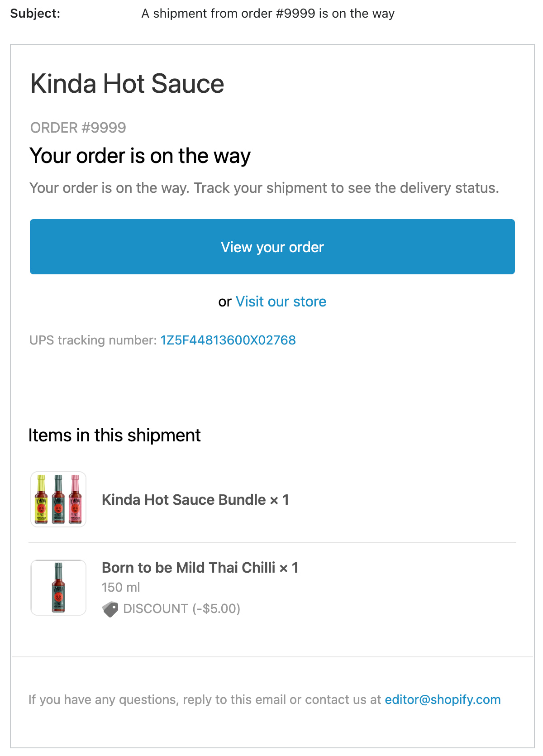Click the UPS tracking number label text
The image size is (543, 756).
93,340
